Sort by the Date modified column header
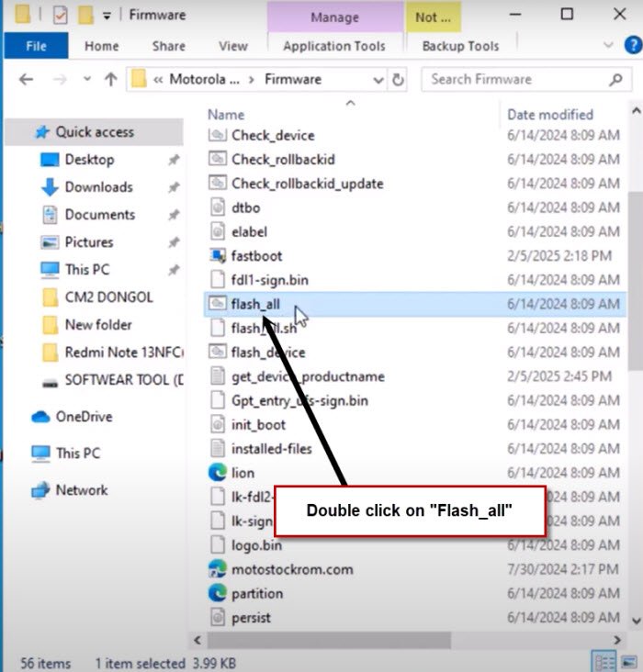Viewport: 643px width, 672px height. pos(550,115)
